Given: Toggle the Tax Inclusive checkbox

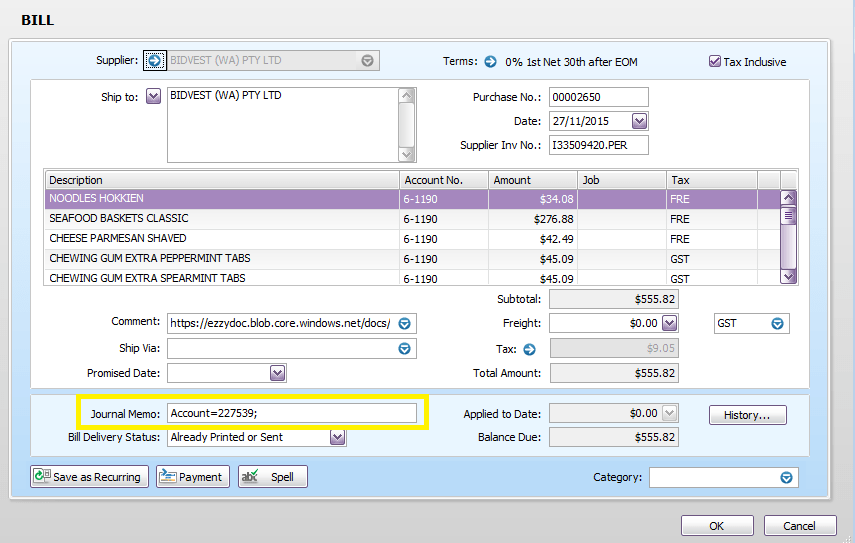Looking at the screenshot, I should tap(715, 62).
